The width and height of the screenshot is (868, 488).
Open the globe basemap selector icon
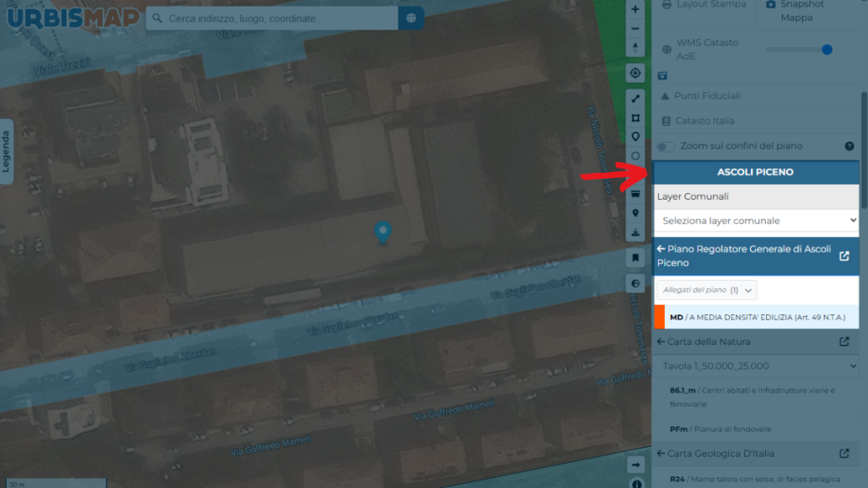[x=635, y=283]
